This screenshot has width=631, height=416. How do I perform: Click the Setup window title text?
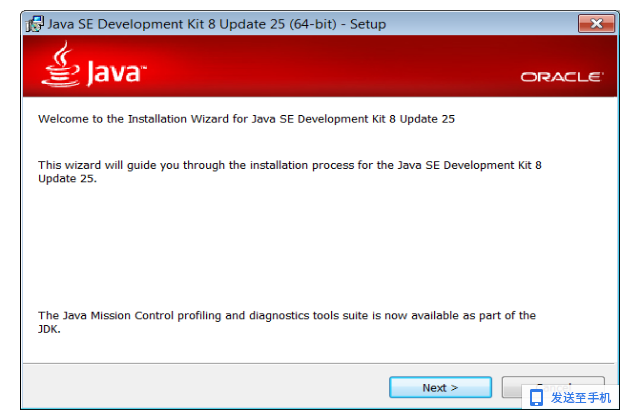pos(217,24)
